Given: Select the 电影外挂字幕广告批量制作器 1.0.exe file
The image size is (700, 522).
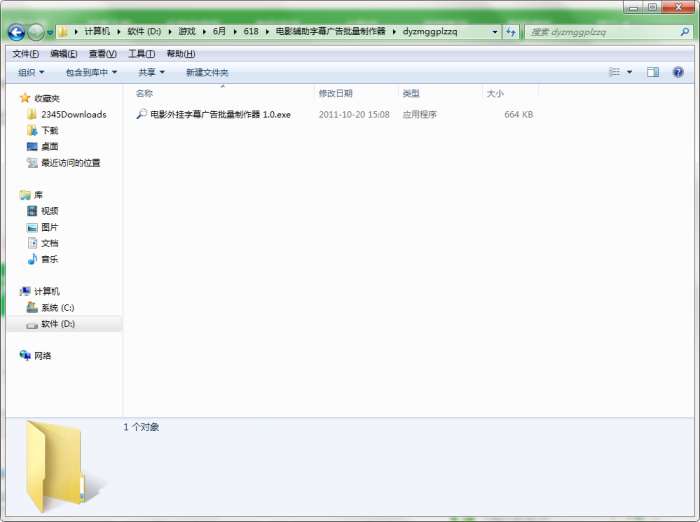Looking at the screenshot, I should (220, 114).
